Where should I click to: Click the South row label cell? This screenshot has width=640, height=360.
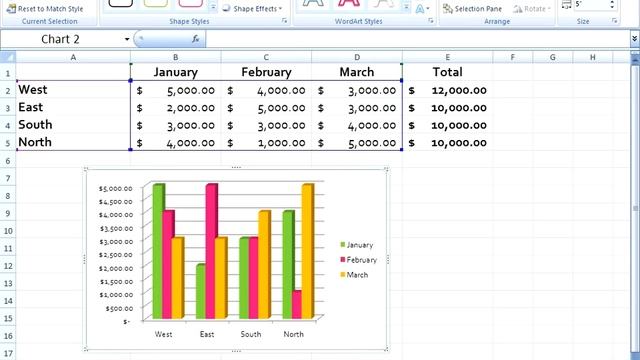(x=73, y=125)
